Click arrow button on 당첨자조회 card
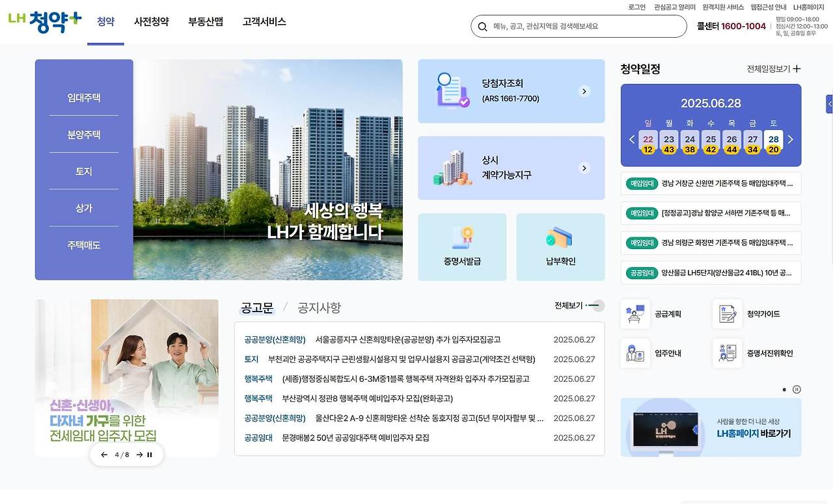The image size is (833, 504). click(x=584, y=91)
